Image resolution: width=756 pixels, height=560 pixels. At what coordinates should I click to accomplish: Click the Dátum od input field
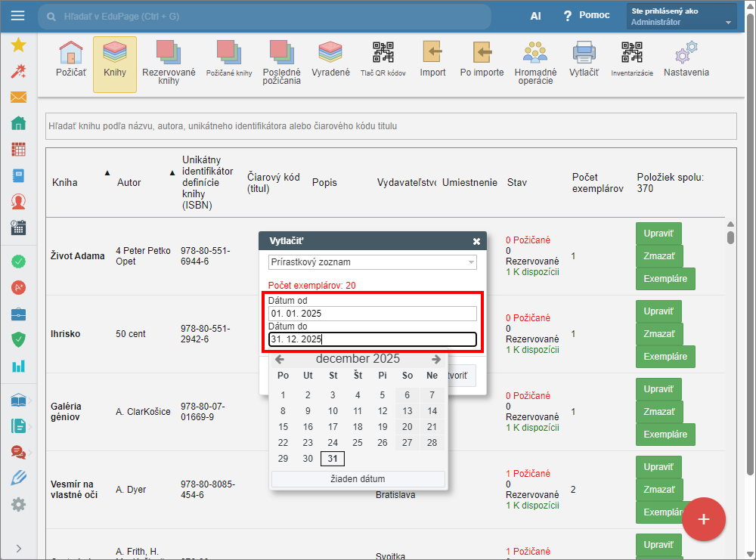(373, 314)
